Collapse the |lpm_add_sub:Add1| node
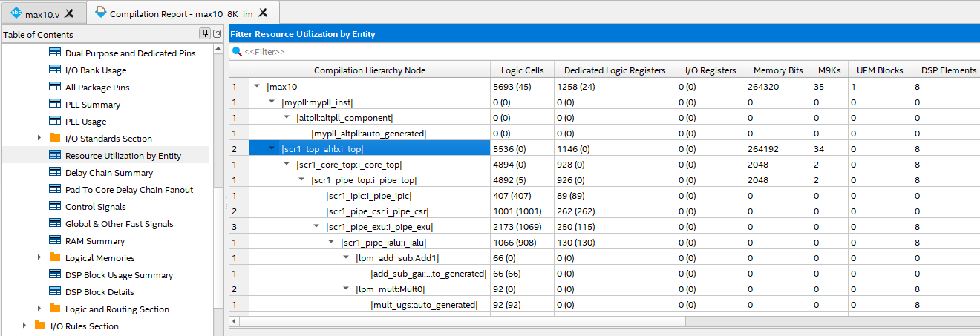The width and height of the screenshot is (980, 336). 346,257
